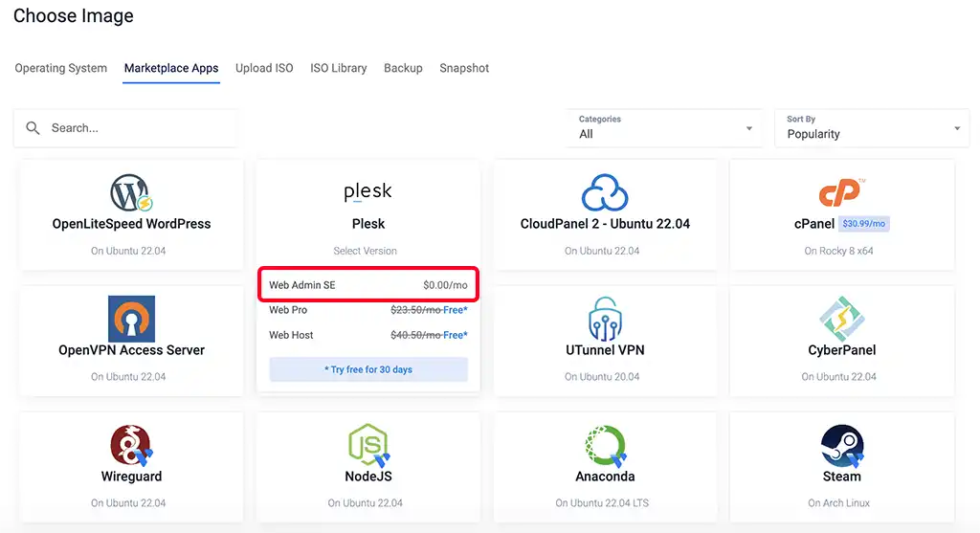Click the Try free for 30 days banner
Image resolution: width=980 pixels, height=533 pixels.
click(368, 369)
